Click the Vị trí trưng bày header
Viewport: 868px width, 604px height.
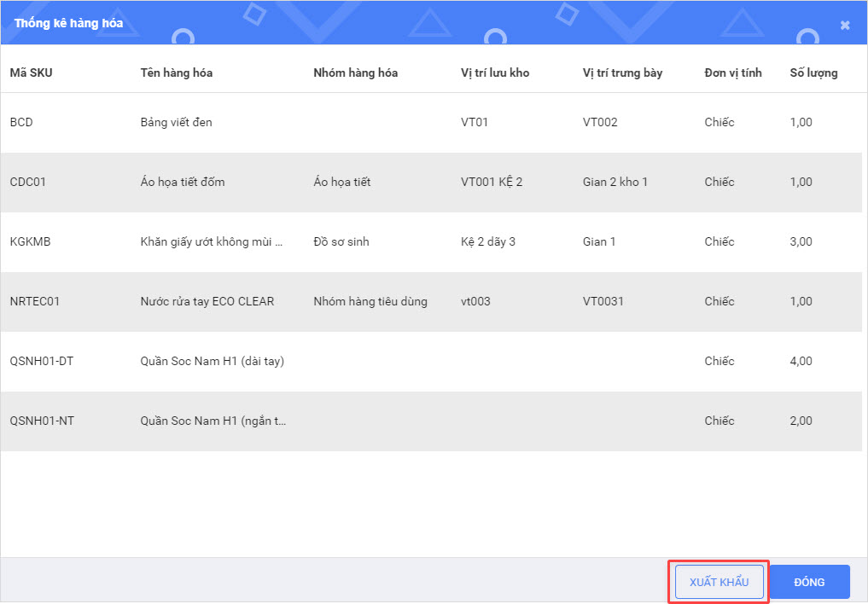pos(622,73)
